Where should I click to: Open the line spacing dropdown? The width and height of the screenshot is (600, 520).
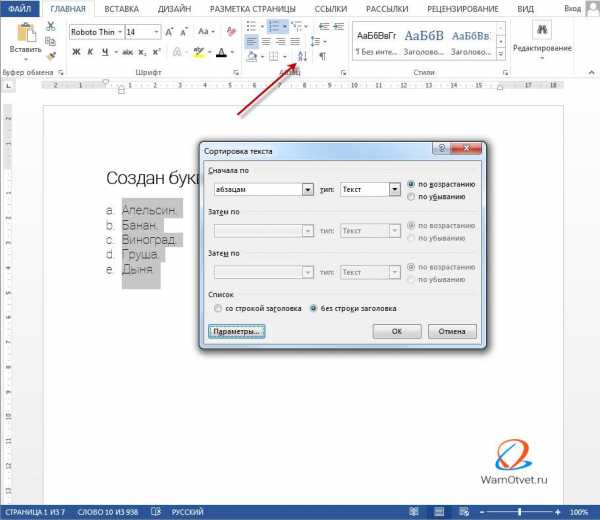[x=318, y=41]
